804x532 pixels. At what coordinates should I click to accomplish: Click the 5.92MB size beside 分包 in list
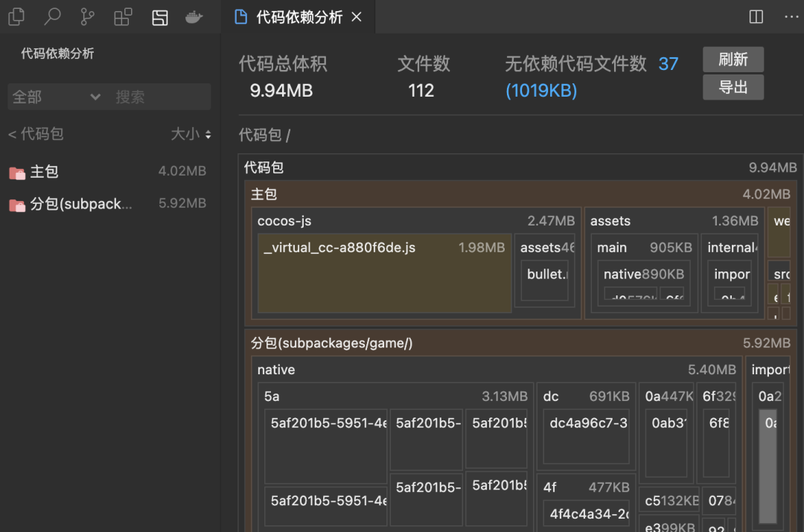pyautogui.click(x=182, y=203)
